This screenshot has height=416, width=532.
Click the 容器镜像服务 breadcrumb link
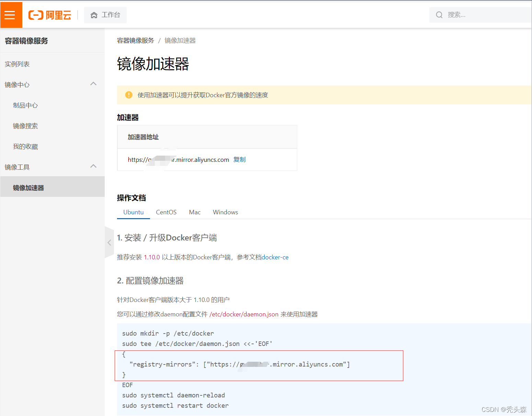point(136,41)
